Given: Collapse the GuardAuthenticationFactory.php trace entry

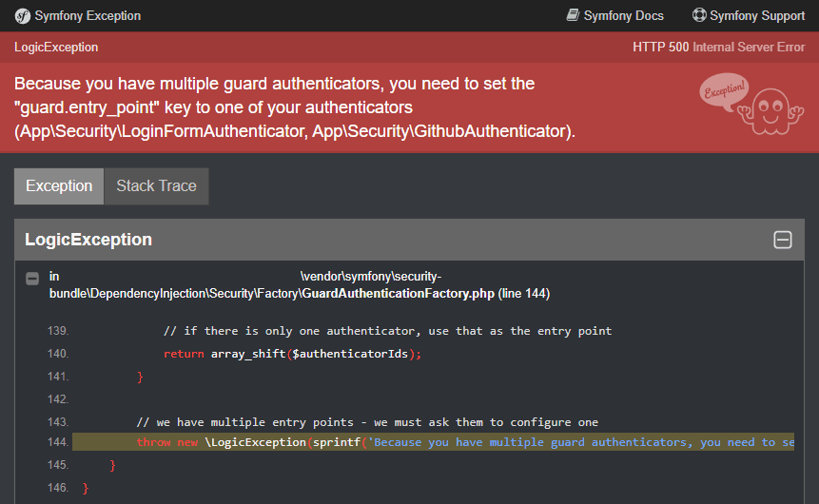Looking at the screenshot, I should tap(32, 279).
